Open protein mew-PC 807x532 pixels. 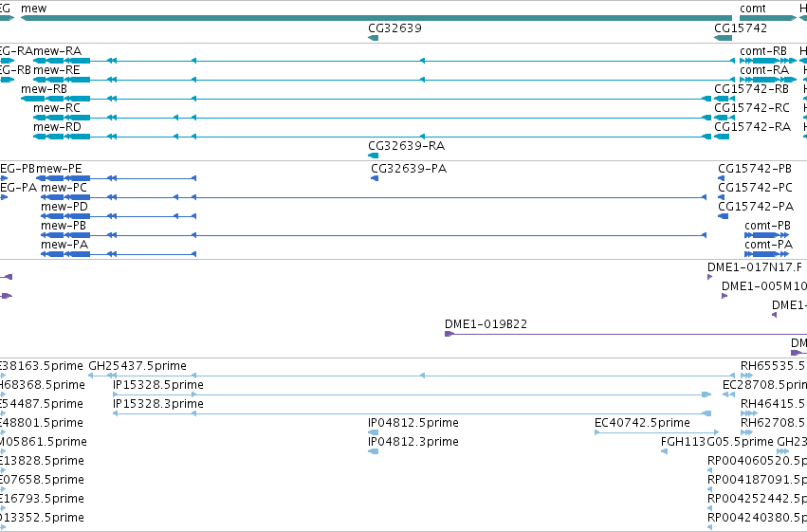click(373, 197)
